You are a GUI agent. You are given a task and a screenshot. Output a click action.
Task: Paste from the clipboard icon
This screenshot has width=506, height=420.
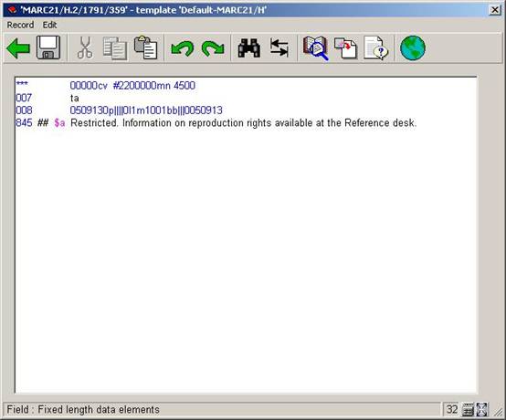[145, 47]
